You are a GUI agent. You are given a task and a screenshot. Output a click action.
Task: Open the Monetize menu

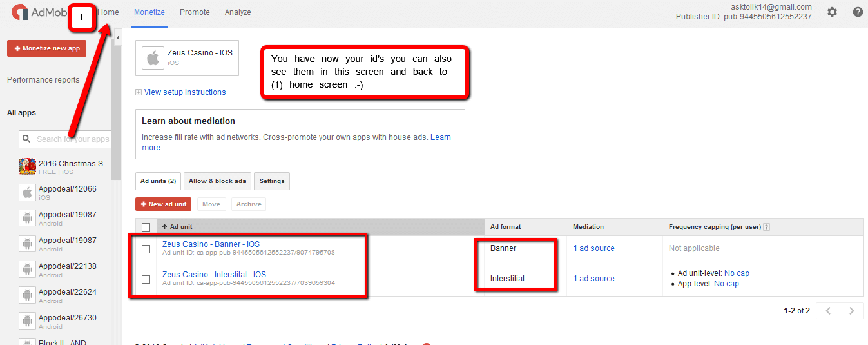[149, 12]
